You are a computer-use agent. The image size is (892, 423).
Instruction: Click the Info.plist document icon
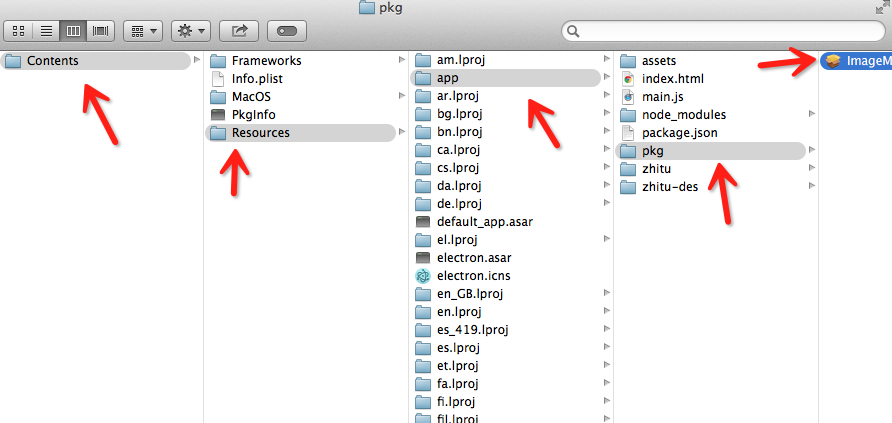(x=218, y=78)
